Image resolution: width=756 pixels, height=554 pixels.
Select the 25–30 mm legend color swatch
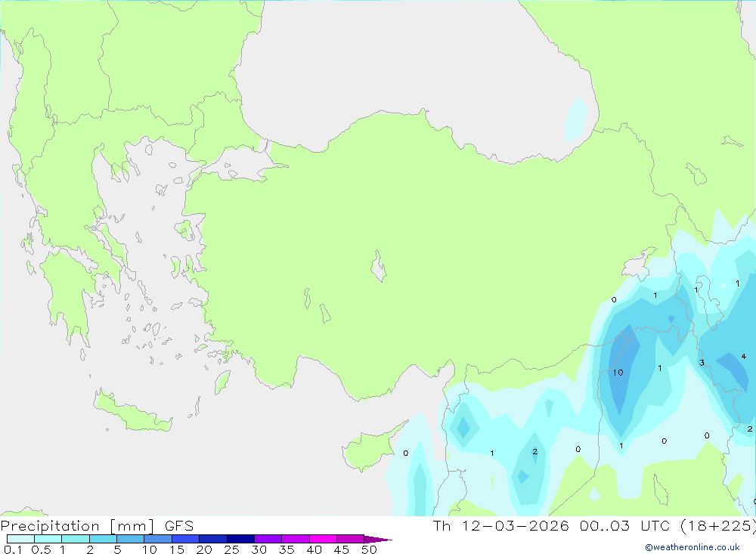click(240, 539)
